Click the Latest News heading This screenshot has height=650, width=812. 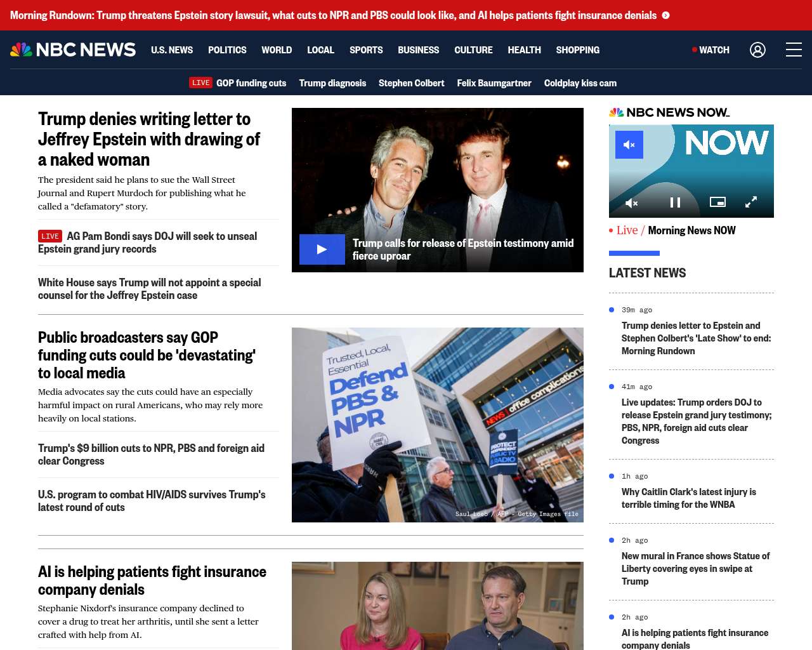click(x=647, y=273)
